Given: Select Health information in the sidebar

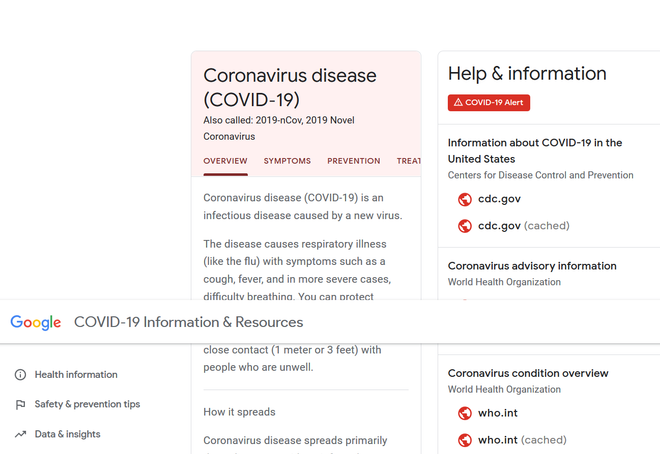Looking at the screenshot, I should 76,375.
